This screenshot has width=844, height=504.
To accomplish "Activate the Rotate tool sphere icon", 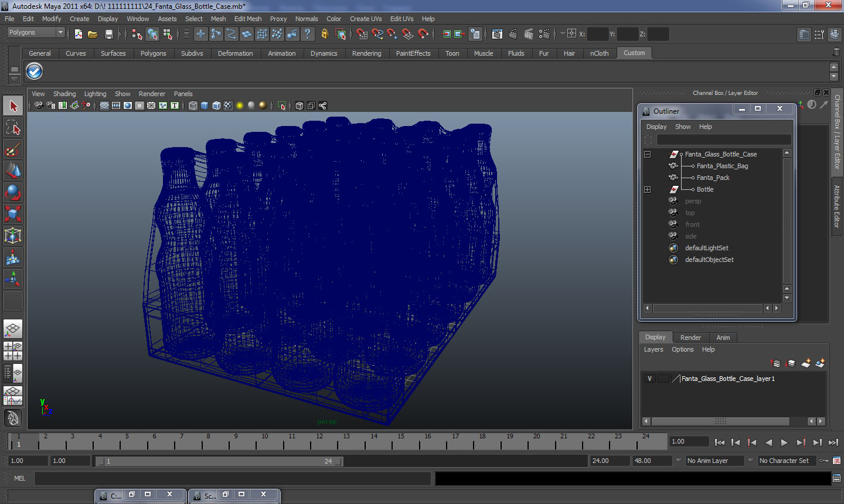I will click(13, 192).
